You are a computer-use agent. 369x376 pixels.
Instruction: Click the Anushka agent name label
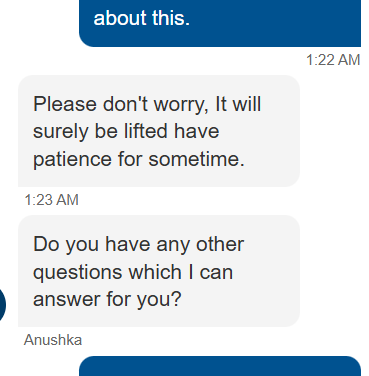click(53, 340)
